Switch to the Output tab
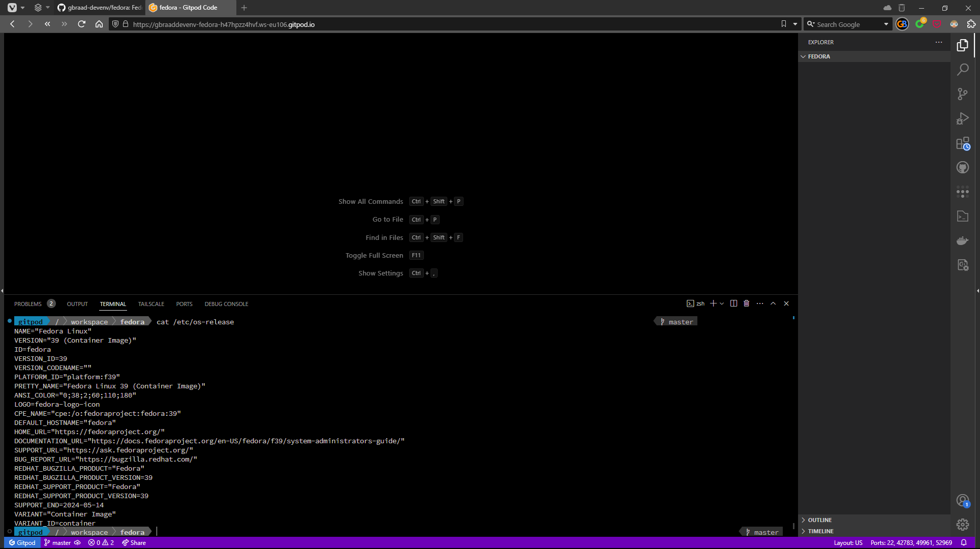This screenshot has width=980, height=549. click(77, 304)
